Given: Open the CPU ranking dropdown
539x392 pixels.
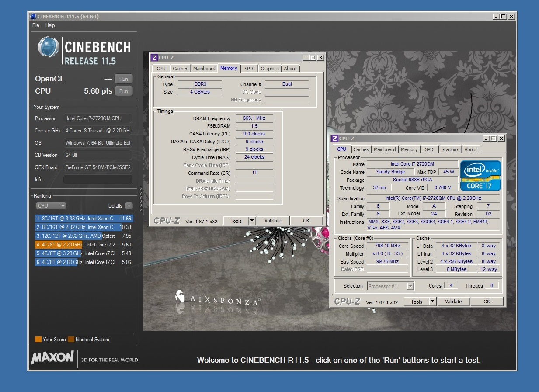Looking at the screenshot, I should coord(51,206).
